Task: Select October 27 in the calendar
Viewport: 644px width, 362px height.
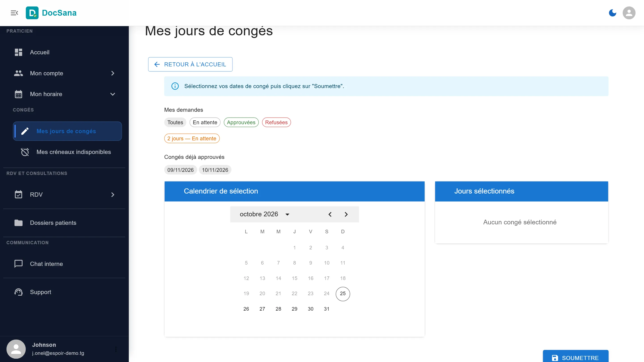Action: click(262, 309)
